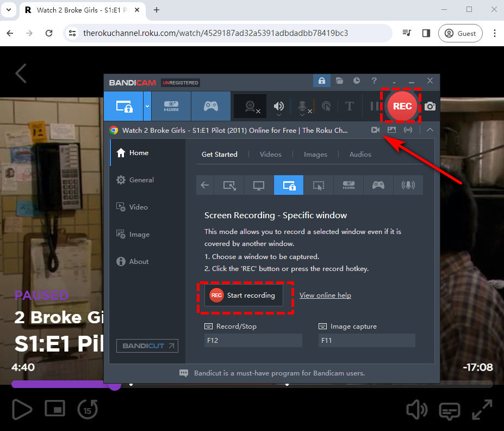Select around mouse recording mode
Viewport: 504px width, 431px height.
[x=319, y=185]
